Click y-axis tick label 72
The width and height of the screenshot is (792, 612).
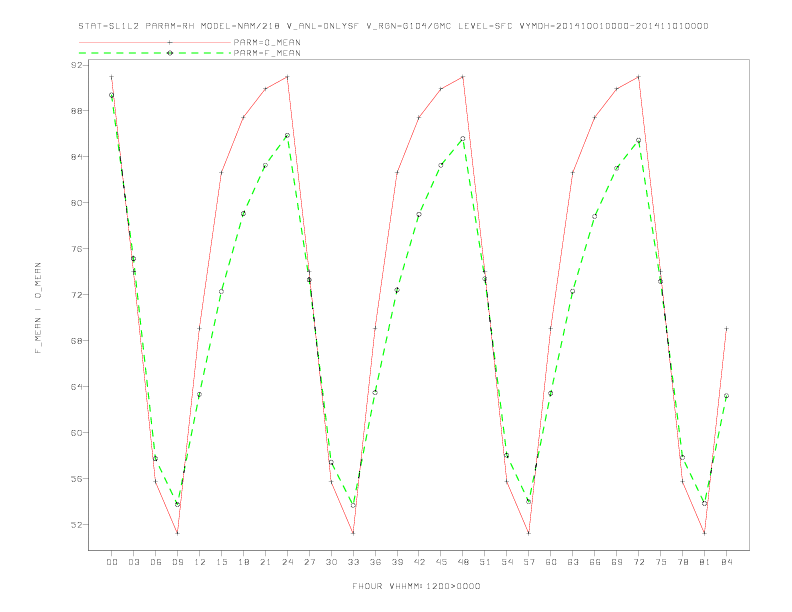tap(78, 295)
